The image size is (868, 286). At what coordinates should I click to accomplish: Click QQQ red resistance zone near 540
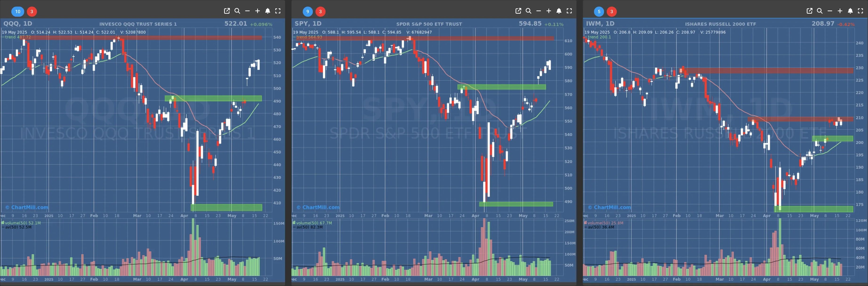pyautogui.click(x=141, y=38)
